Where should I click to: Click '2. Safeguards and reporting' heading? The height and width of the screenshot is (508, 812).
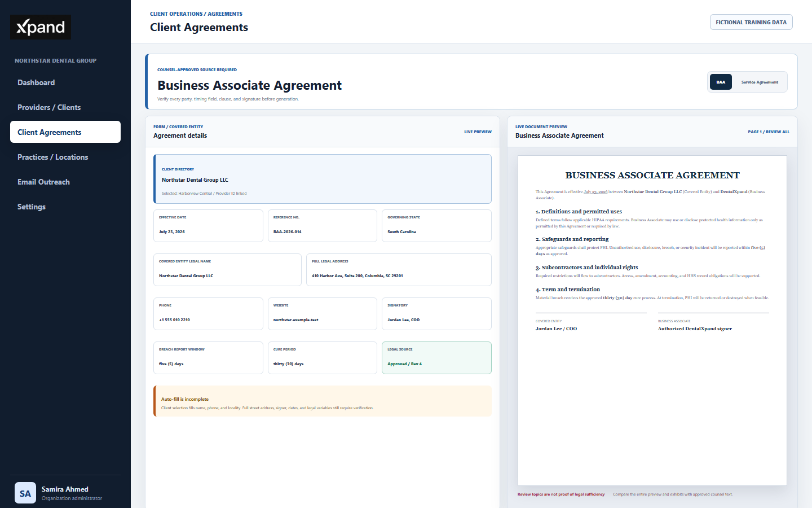click(x=572, y=239)
